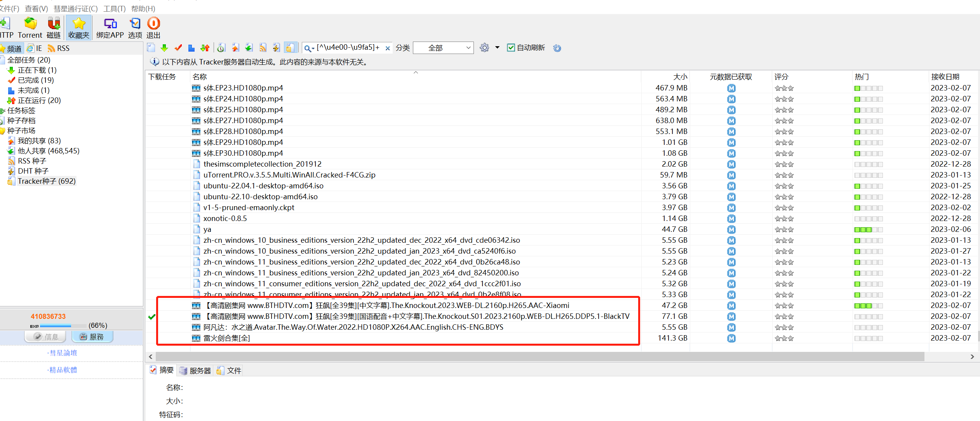
Task: Click the clock seed archive filter icon
Action: point(221,48)
